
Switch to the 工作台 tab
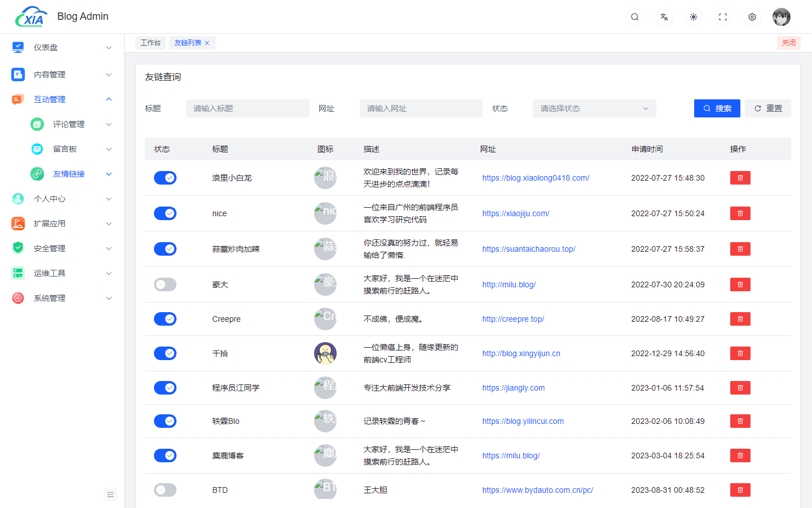[x=151, y=43]
